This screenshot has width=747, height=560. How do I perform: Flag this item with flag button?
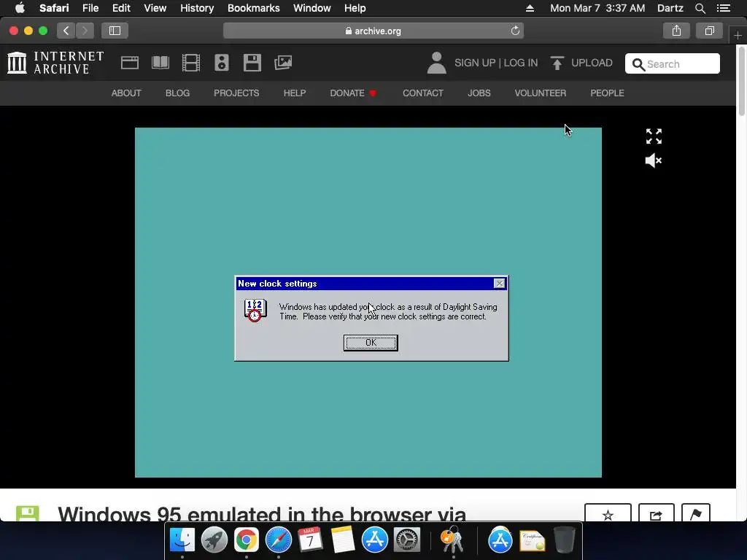(695, 513)
